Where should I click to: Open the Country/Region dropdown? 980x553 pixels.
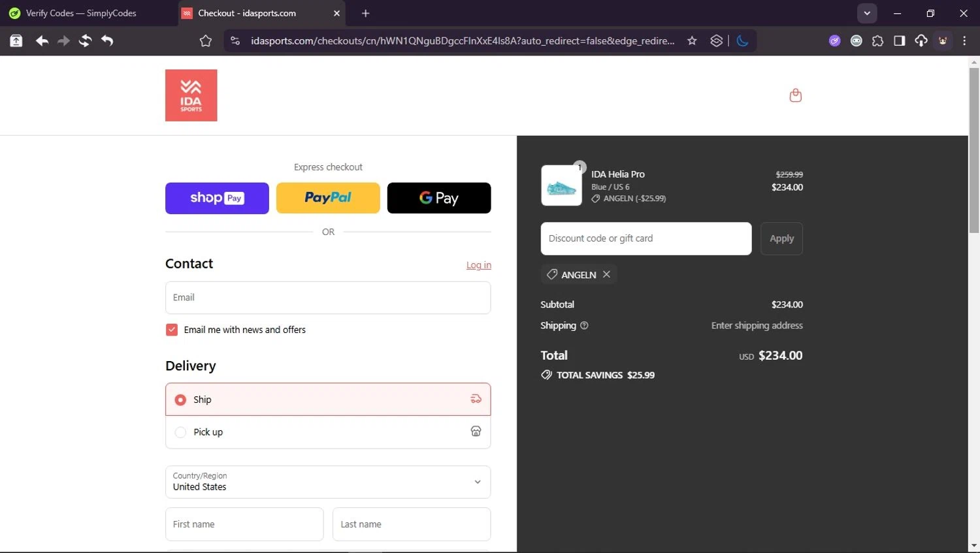[x=328, y=482]
